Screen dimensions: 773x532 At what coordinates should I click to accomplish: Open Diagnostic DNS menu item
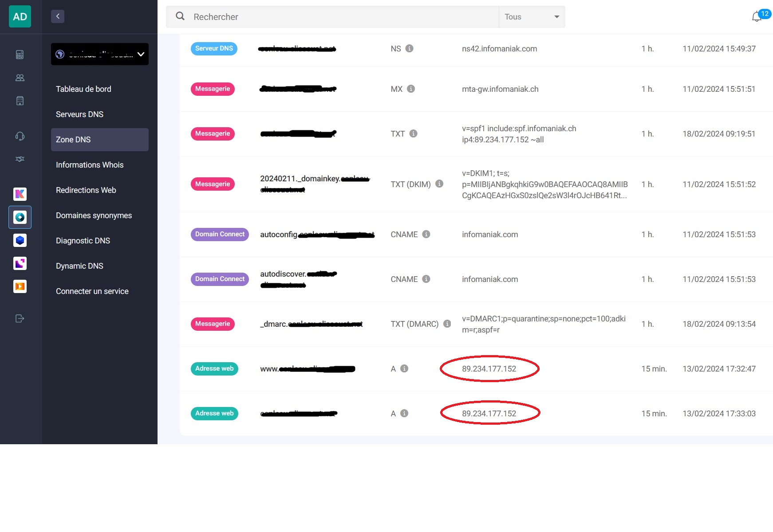click(x=83, y=241)
